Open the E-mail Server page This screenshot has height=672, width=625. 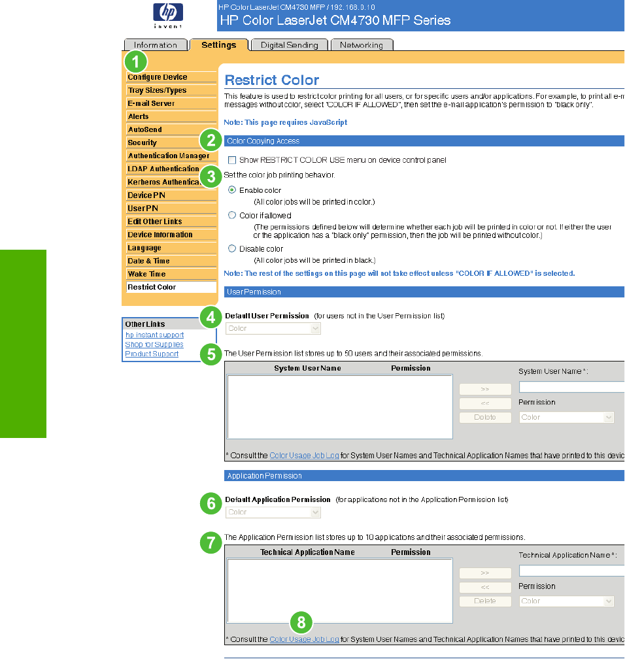coord(171,103)
